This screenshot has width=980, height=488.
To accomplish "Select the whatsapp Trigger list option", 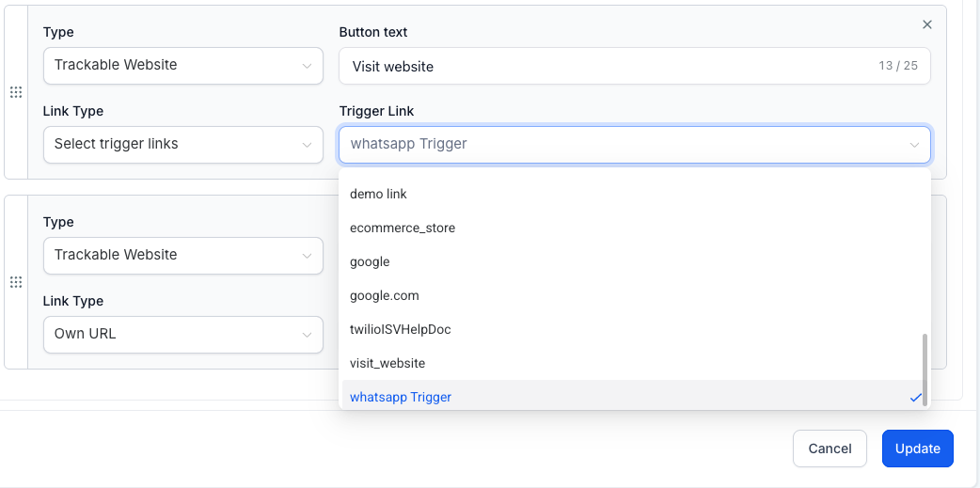I will (x=401, y=397).
